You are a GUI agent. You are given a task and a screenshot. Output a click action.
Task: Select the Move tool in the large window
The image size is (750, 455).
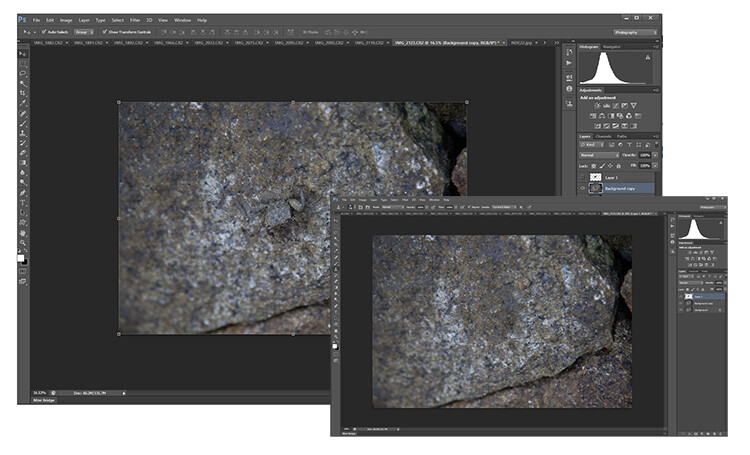(x=22, y=54)
